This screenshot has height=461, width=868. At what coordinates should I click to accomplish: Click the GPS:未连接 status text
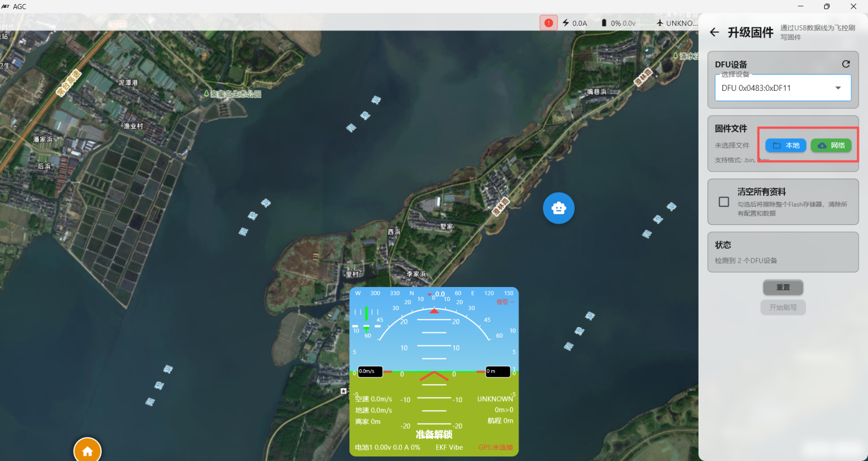click(495, 448)
